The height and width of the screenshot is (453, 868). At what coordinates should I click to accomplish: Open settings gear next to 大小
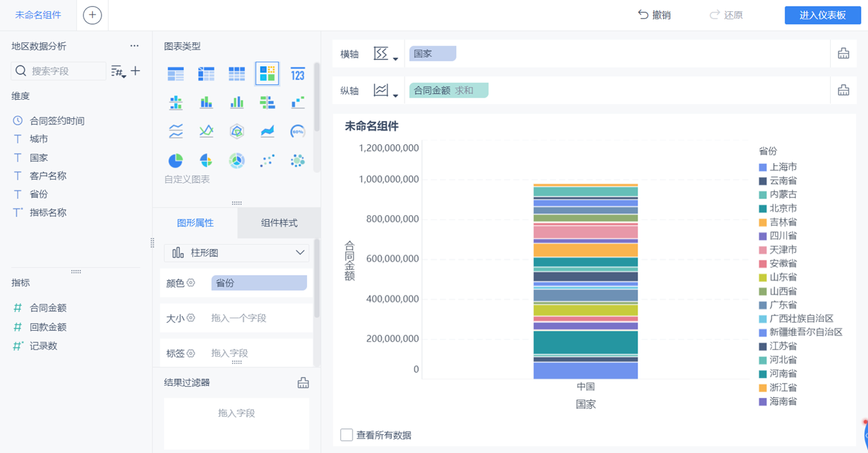click(191, 318)
